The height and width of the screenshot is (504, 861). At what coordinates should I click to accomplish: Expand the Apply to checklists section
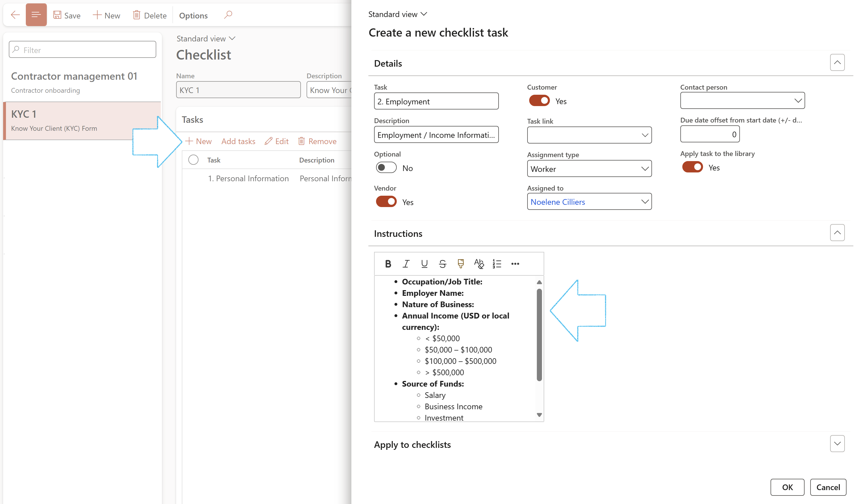click(837, 444)
